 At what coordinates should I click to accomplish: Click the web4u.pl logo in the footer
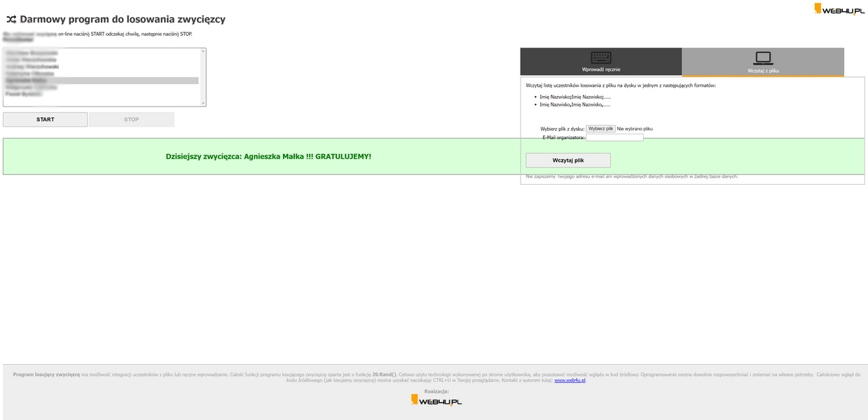[436, 400]
